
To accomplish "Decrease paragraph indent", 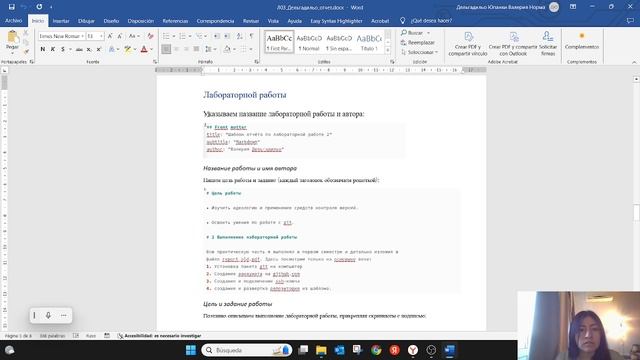I will (216, 36).
